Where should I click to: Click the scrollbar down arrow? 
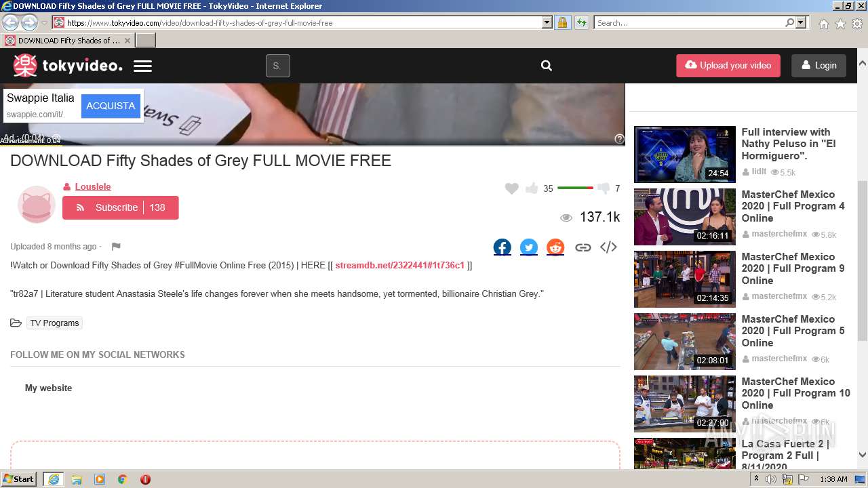coord(862,455)
